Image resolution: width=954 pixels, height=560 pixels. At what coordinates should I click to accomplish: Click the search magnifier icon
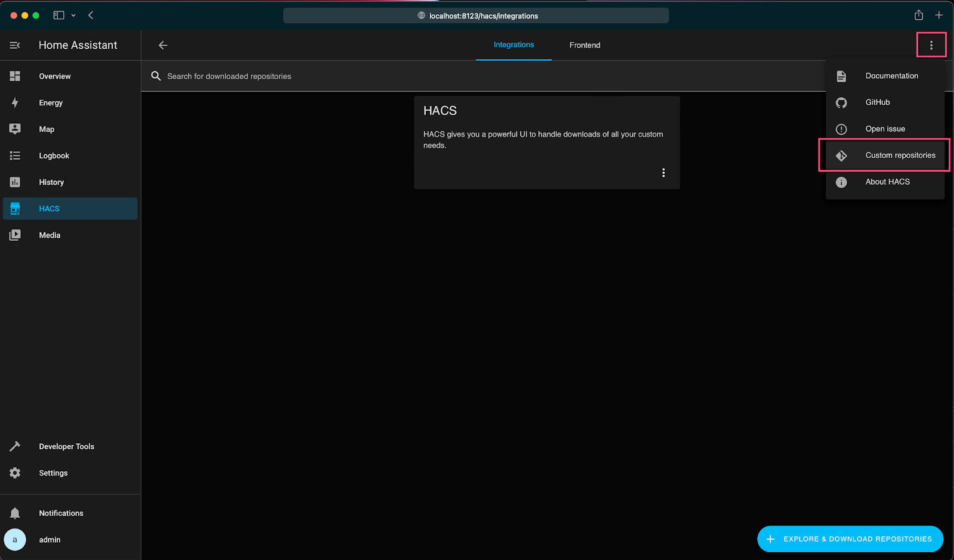pyautogui.click(x=156, y=76)
